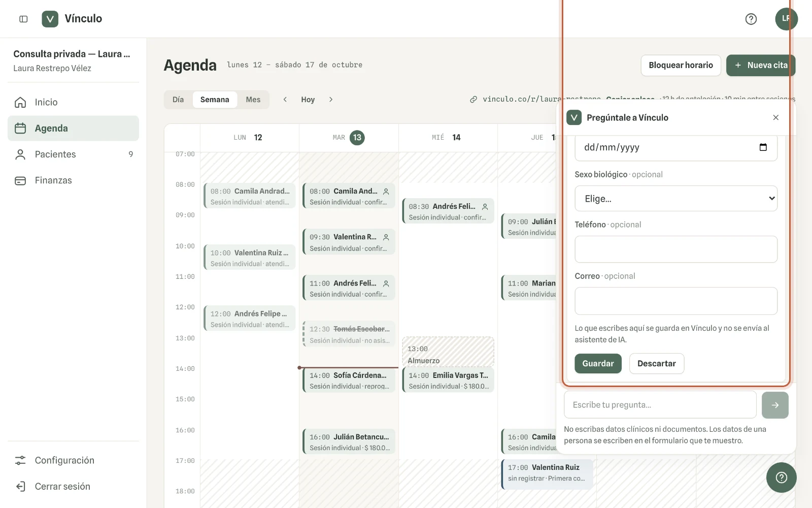Click Descartar button
Image resolution: width=812 pixels, height=508 pixels.
[x=657, y=364]
